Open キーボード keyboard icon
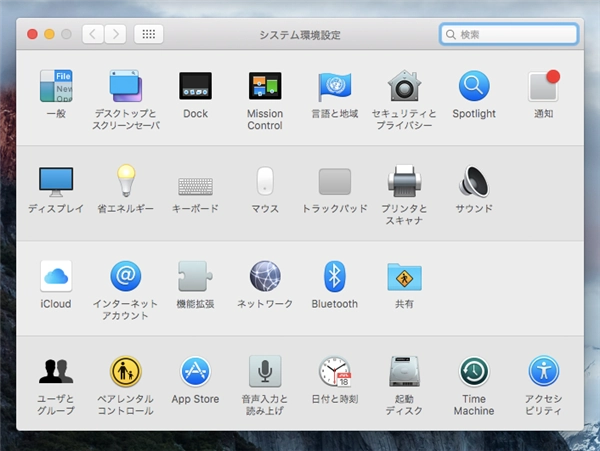Image resolution: width=600 pixels, height=451 pixels. point(196,186)
